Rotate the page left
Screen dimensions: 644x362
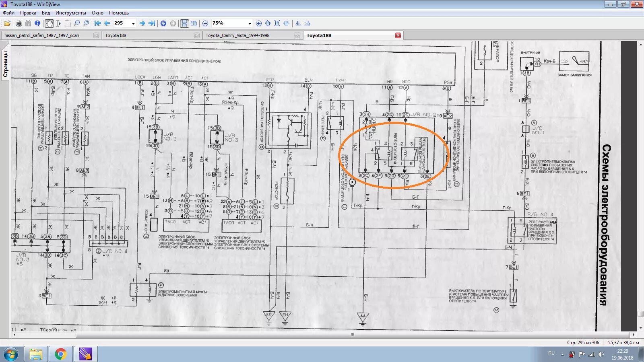[x=298, y=23]
